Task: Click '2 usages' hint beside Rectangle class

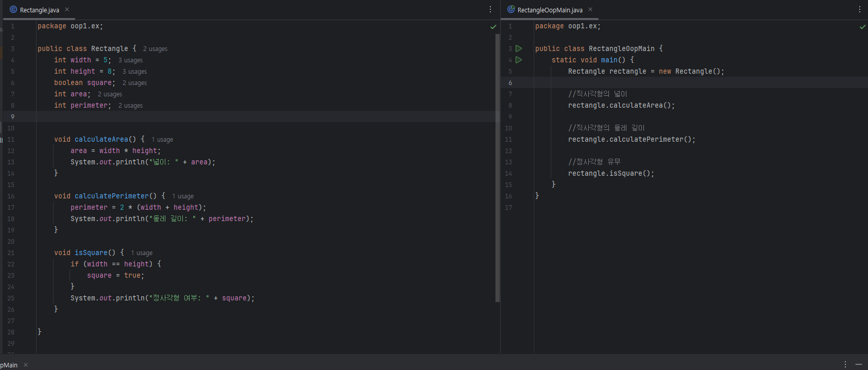Action: pyautogui.click(x=155, y=49)
